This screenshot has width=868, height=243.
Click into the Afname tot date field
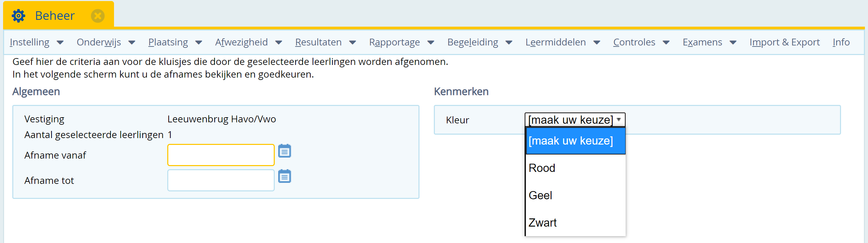point(221,180)
